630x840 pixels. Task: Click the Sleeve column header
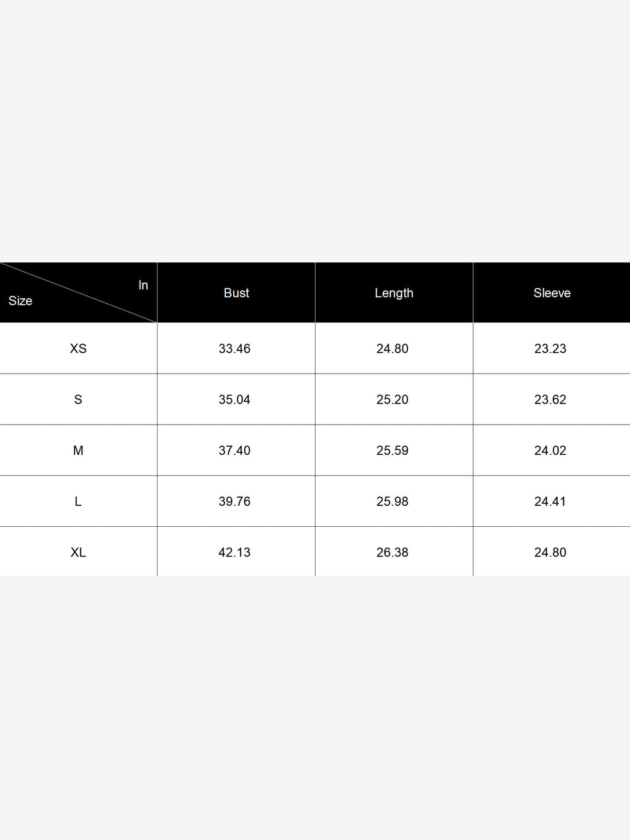pyautogui.click(x=552, y=293)
